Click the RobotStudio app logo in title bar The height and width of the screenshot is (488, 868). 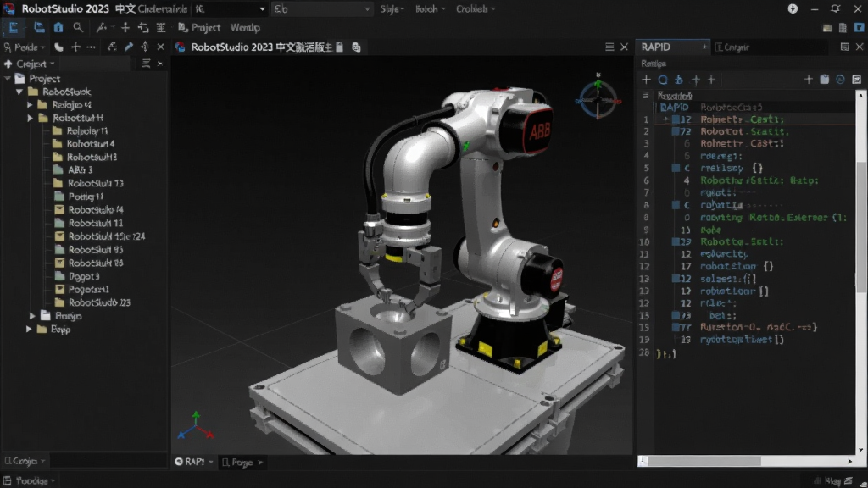(x=8, y=8)
